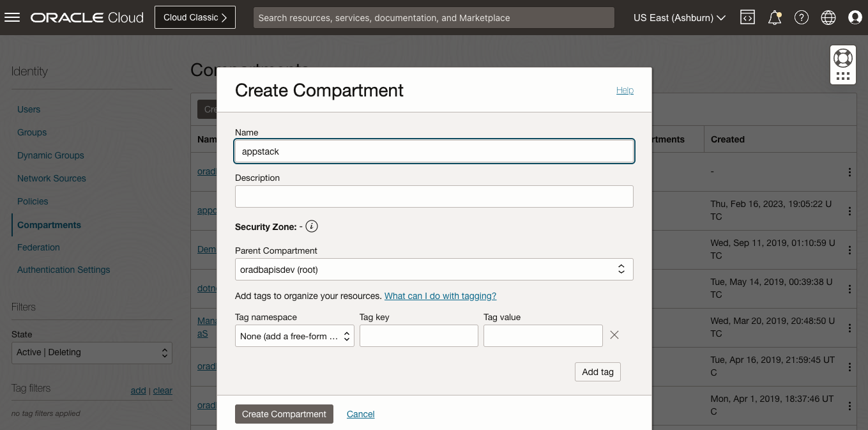Open actions menu for Apr 1, 2019 row

click(849, 406)
